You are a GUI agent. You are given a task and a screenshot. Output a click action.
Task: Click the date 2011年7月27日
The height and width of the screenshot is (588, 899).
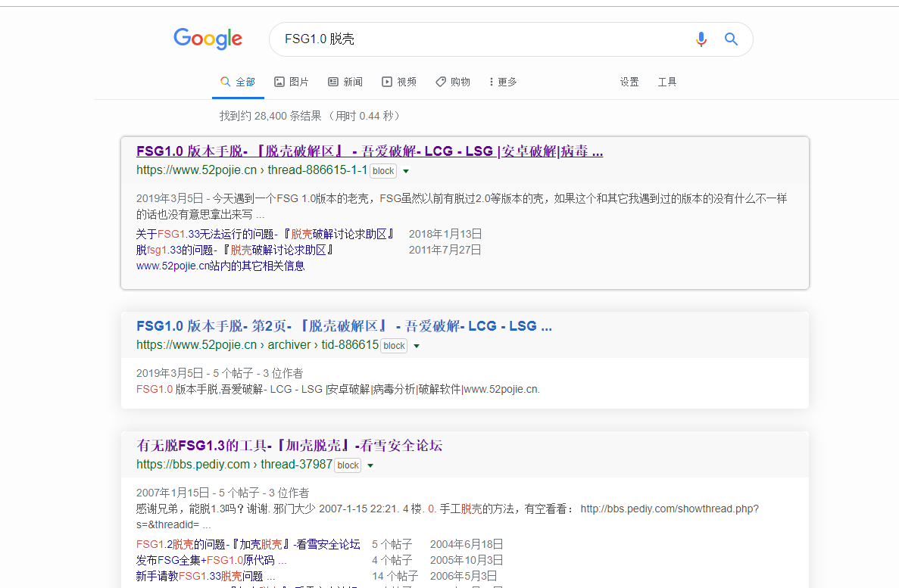pos(445,250)
